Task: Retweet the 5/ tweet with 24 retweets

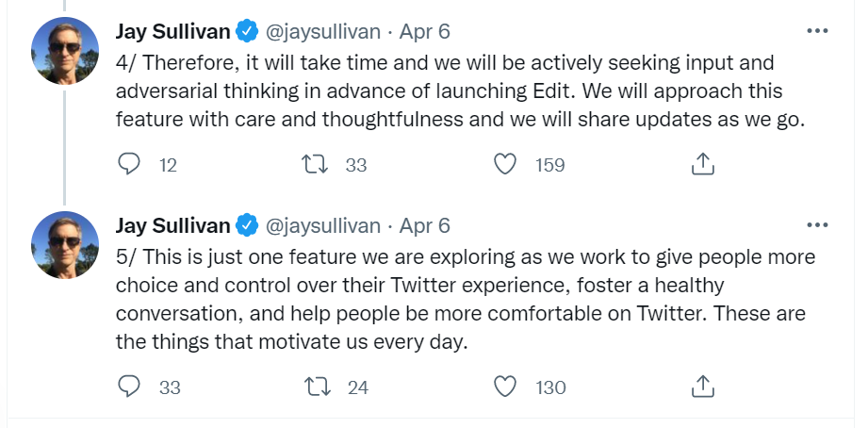Action: 318,387
